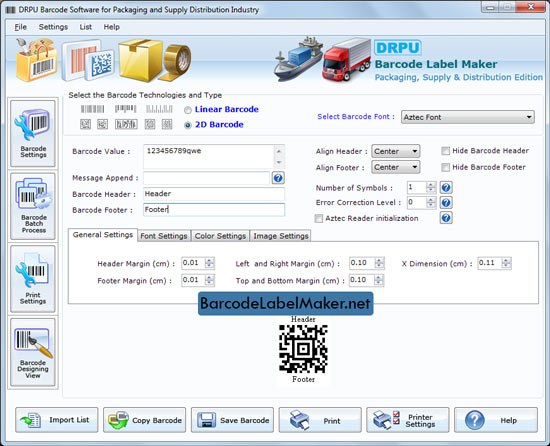Image resolution: width=550 pixels, height=446 pixels.
Task: Select the Linear Barcode radio option
Action: pos(188,110)
